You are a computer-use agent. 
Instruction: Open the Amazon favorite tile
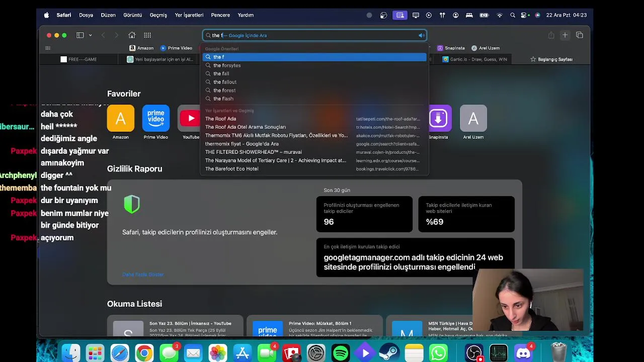121,119
